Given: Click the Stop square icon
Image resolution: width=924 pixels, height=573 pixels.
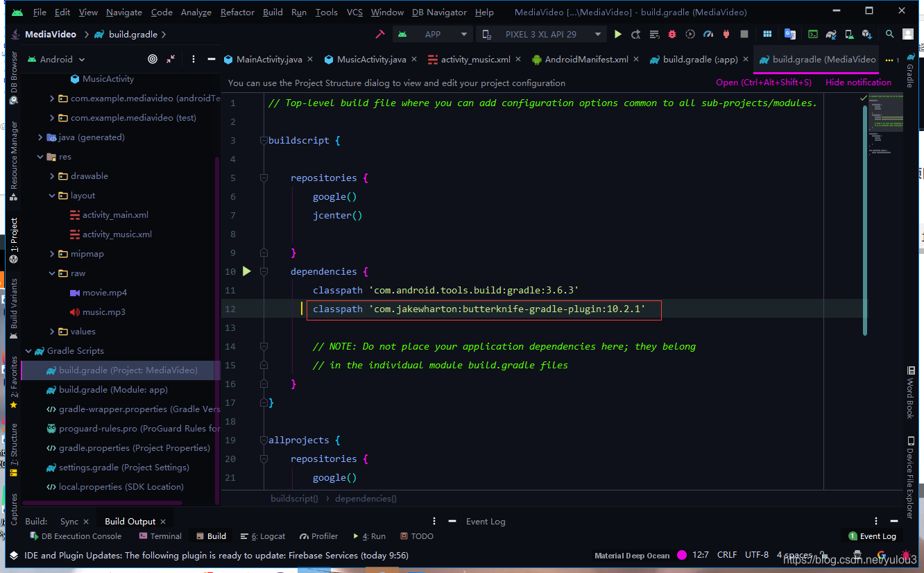Looking at the screenshot, I should pyautogui.click(x=744, y=34).
